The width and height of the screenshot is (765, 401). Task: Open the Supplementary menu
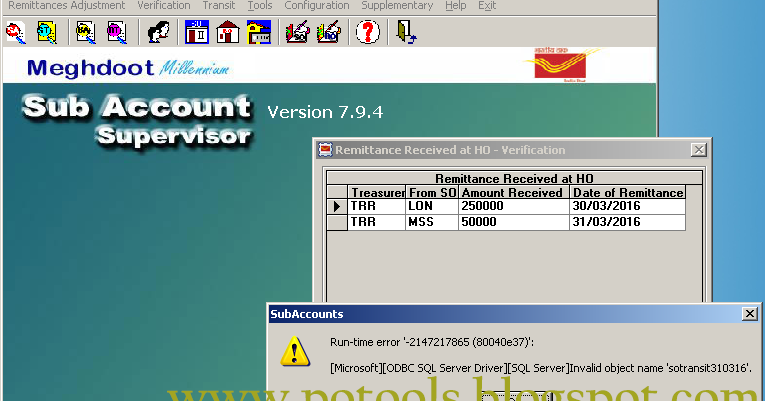(x=397, y=6)
